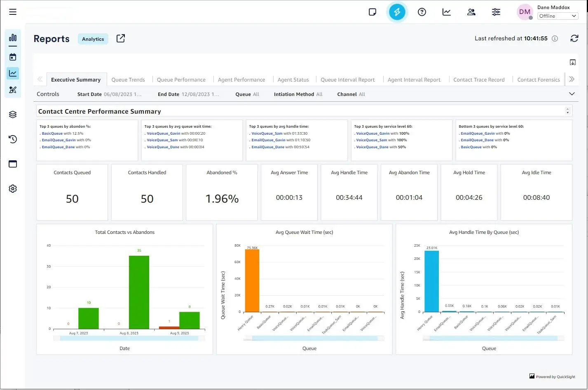Click the orange Henry Queue wait time bar

point(252,280)
